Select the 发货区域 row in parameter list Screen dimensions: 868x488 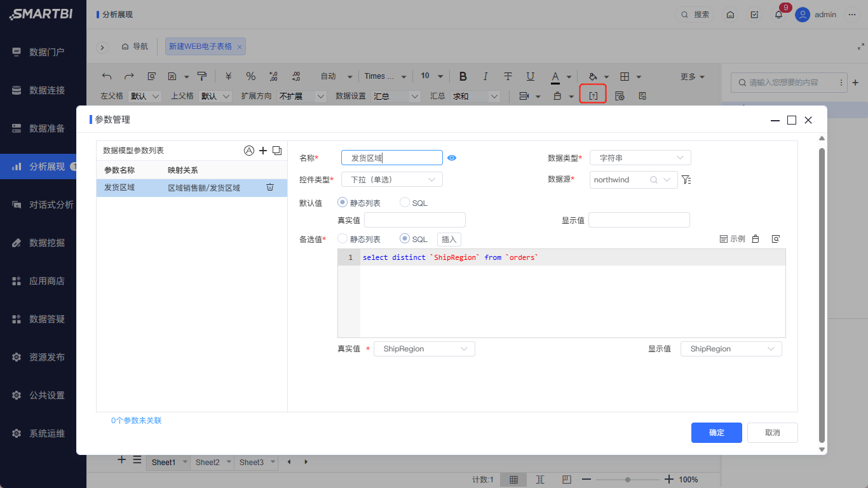coord(192,187)
